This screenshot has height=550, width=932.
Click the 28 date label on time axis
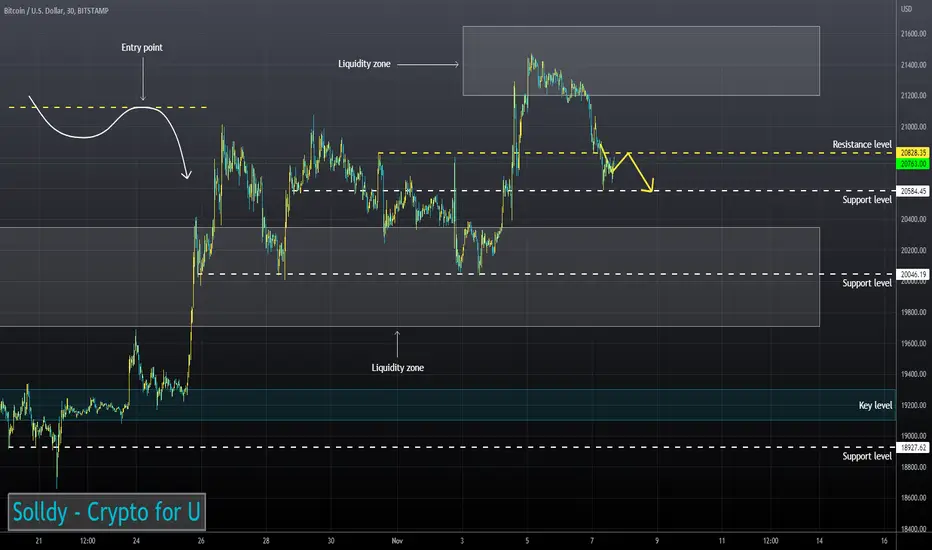266,540
